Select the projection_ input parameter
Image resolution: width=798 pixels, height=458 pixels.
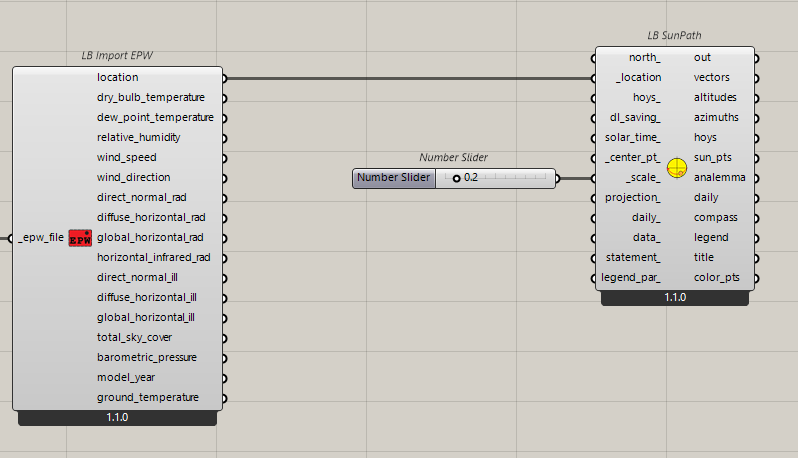point(633,197)
